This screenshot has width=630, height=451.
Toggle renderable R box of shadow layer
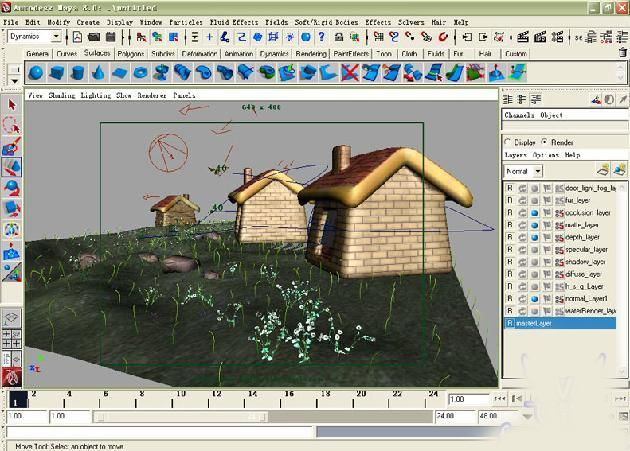click(x=509, y=262)
